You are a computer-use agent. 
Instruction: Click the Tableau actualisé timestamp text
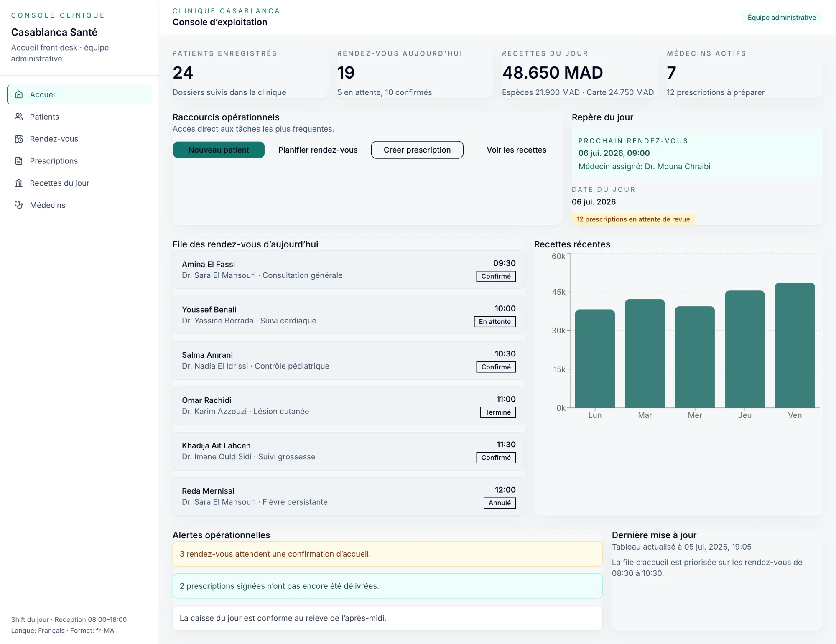[x=681, y=547]
